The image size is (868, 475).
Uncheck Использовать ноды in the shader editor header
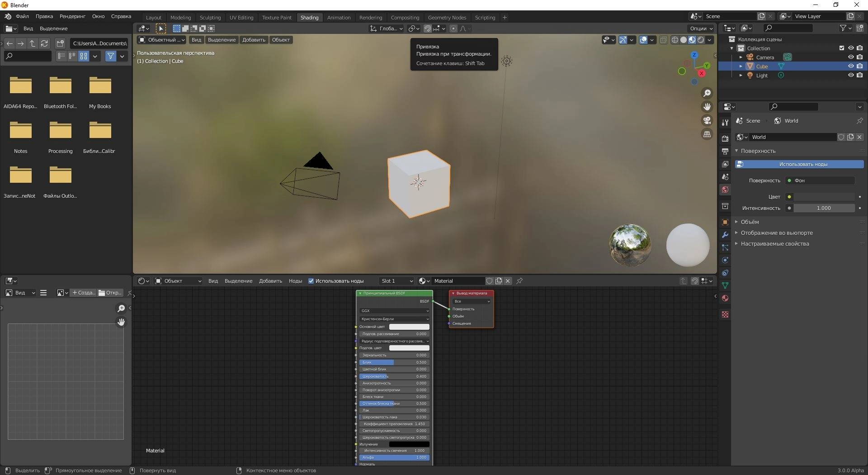[x=311, y=281]
